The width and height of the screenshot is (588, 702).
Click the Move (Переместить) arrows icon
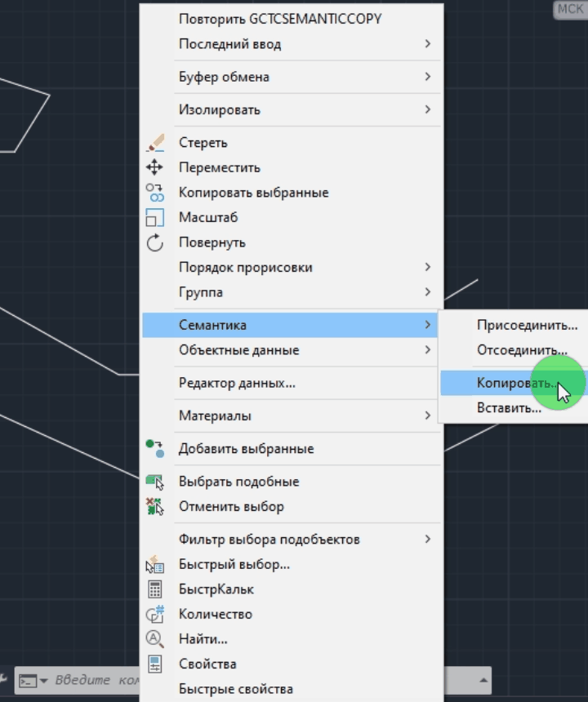155,168
